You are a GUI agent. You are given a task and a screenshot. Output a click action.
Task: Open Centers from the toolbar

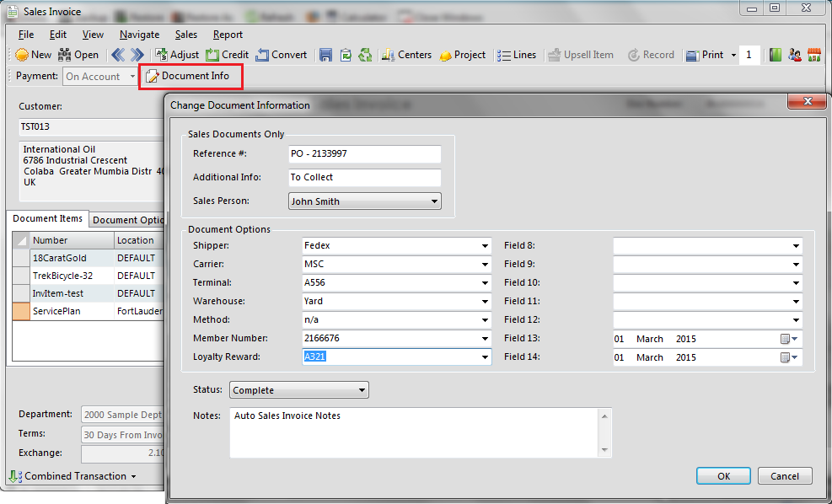(406, 55)
